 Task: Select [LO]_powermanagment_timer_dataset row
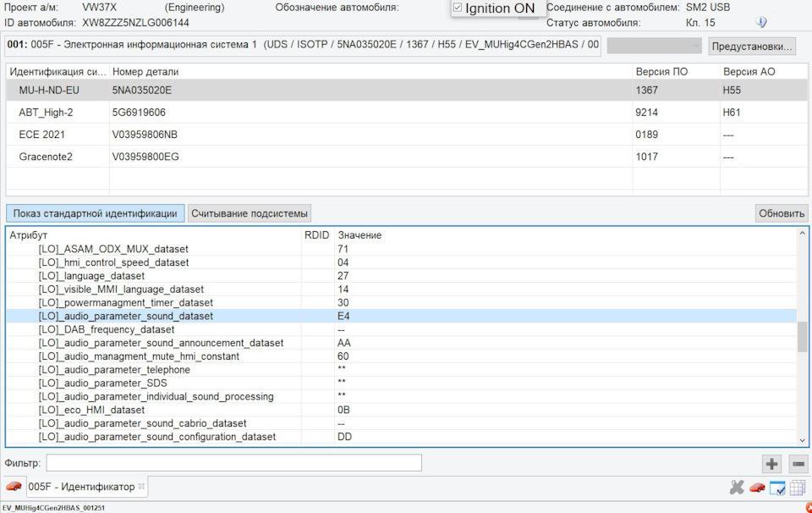click(x=401, y=303)
